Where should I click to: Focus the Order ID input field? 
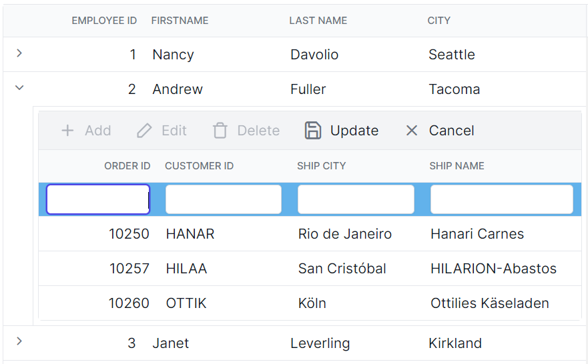click(98, 199)
